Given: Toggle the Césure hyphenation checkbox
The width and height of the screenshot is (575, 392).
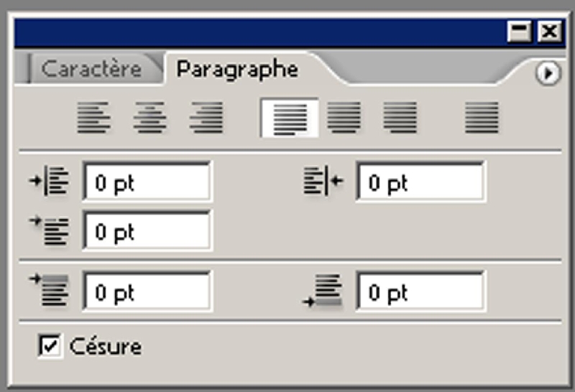Looking at the screenshot, I should pyautogui.click(x=50, y=345).
